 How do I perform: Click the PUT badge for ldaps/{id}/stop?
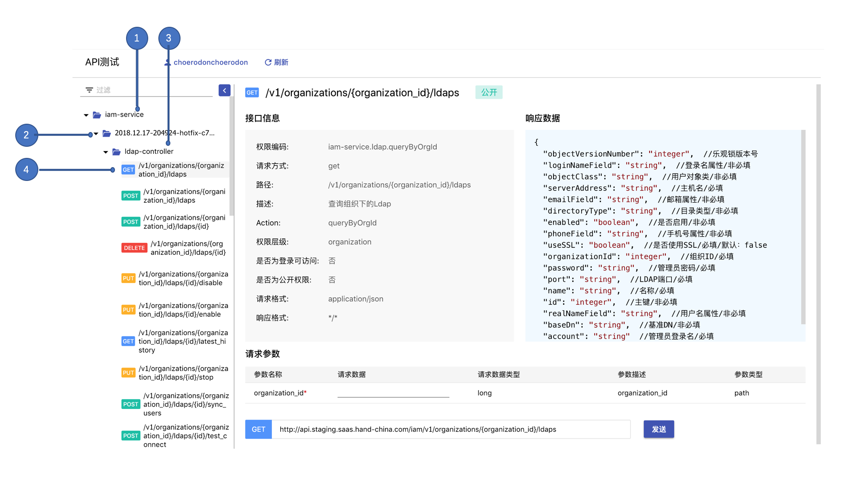coord(128,373)
